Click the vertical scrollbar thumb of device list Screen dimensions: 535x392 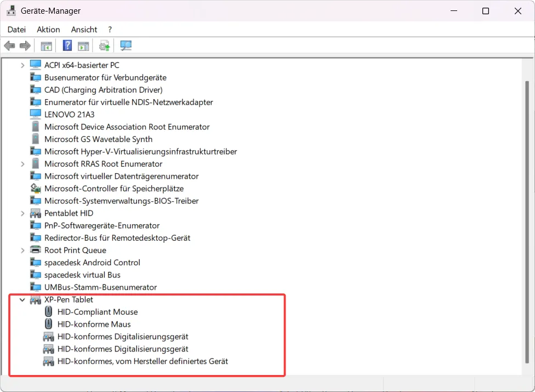coord(527,221)
